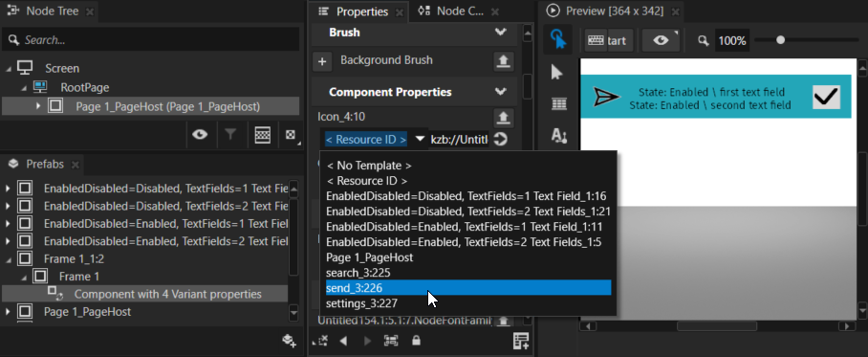Click the go-to-resource arrow icon beside kzb path

pos(501,139)
